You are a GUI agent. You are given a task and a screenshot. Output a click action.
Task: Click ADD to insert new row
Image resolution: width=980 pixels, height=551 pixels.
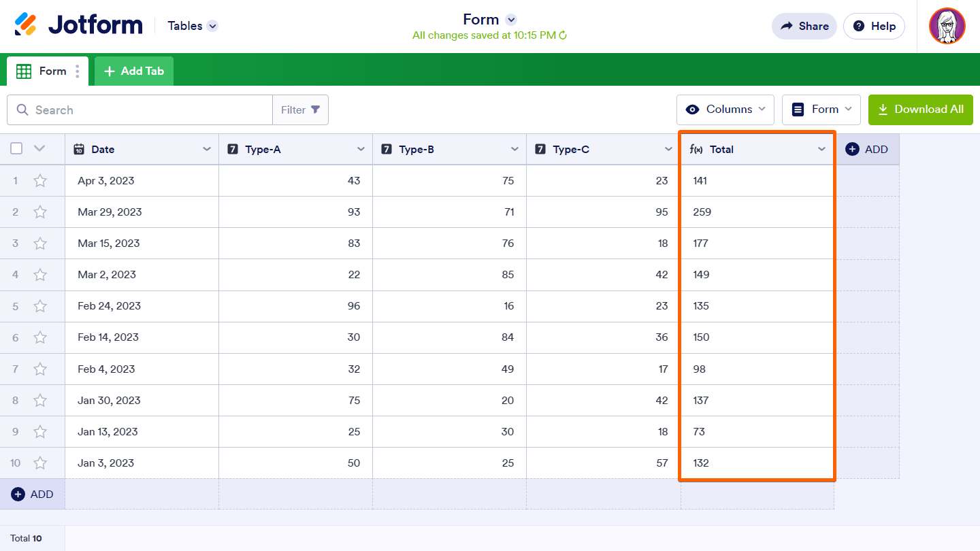33,495
